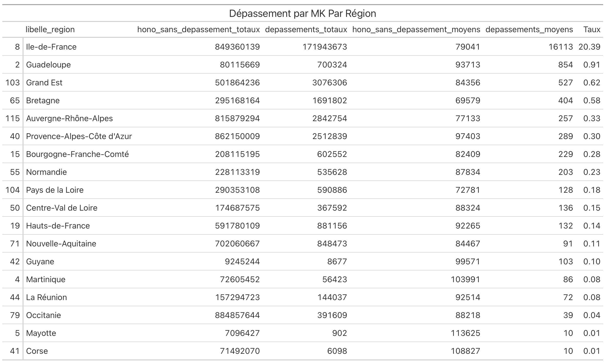Click the depassements_totaux column header

306,29
